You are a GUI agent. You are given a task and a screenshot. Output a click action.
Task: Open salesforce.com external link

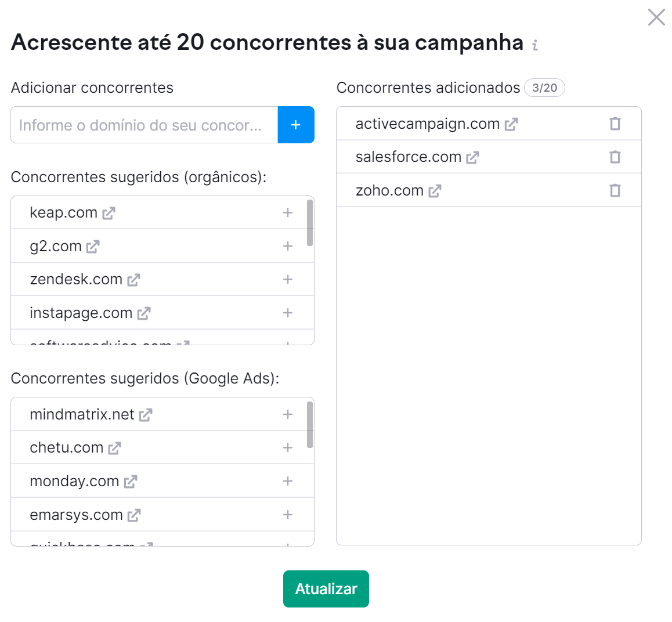point(473,157)
